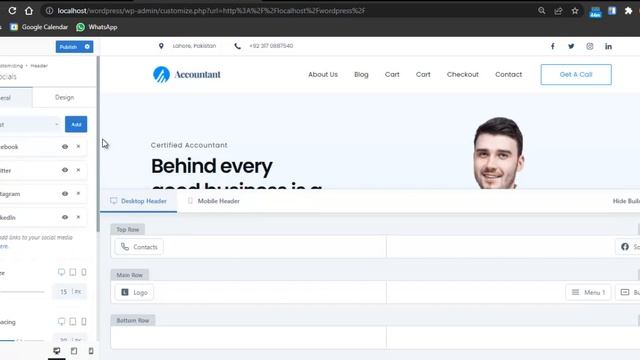Open LinkedIn icon in site top bar
Screen dimensions: 640x360
pos(608,46)
